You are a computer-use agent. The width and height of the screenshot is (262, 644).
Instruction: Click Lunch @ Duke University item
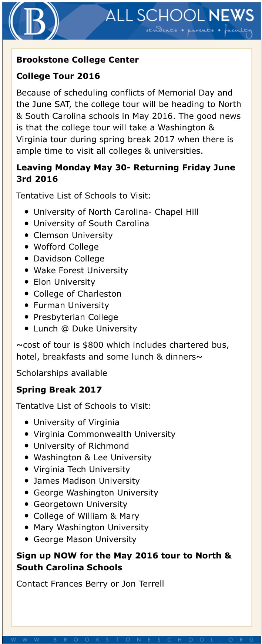coord(85,328)
